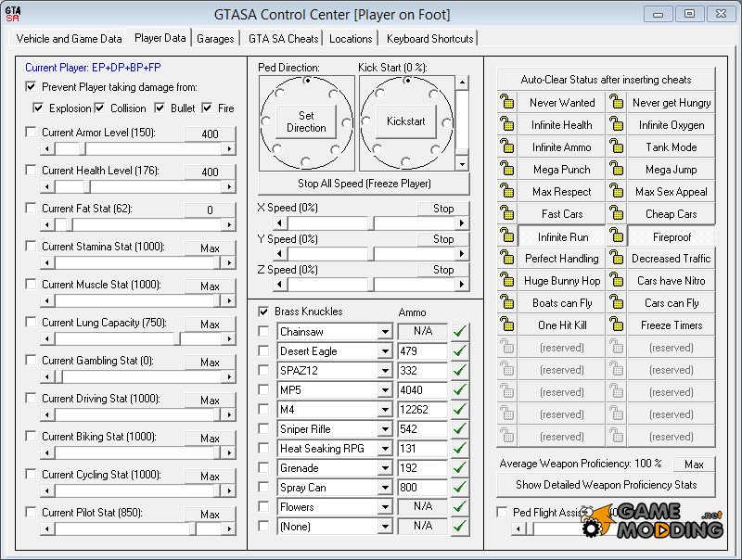Toggle the Fire damage checkbox
Viewport: 742px width, 560px height.
[207, 108]
